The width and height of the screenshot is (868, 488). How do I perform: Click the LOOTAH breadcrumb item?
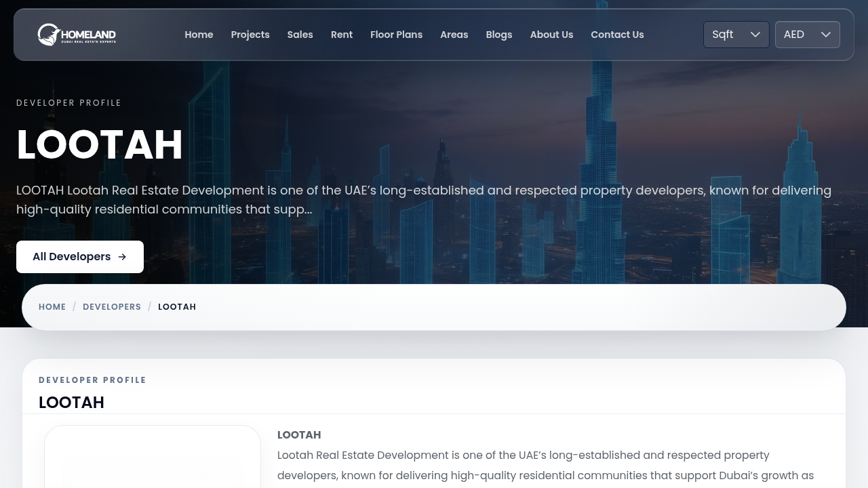tap(177, 307)
